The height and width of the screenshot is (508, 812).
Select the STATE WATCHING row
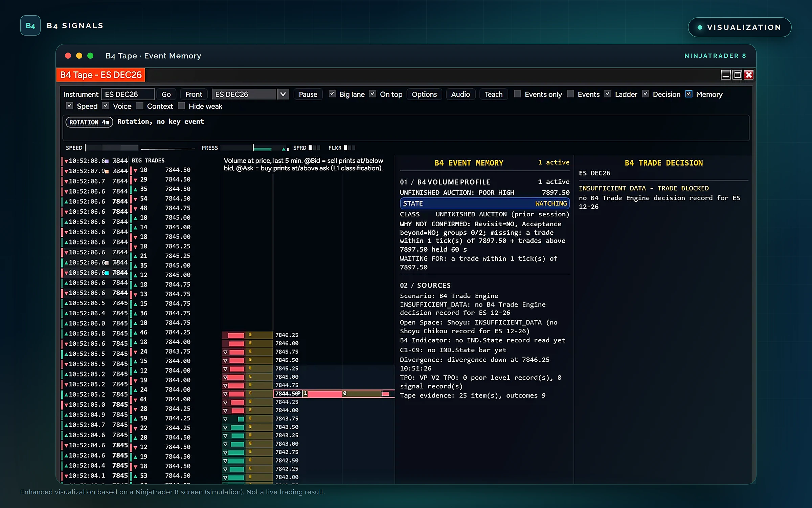click(x=484, y=204)
